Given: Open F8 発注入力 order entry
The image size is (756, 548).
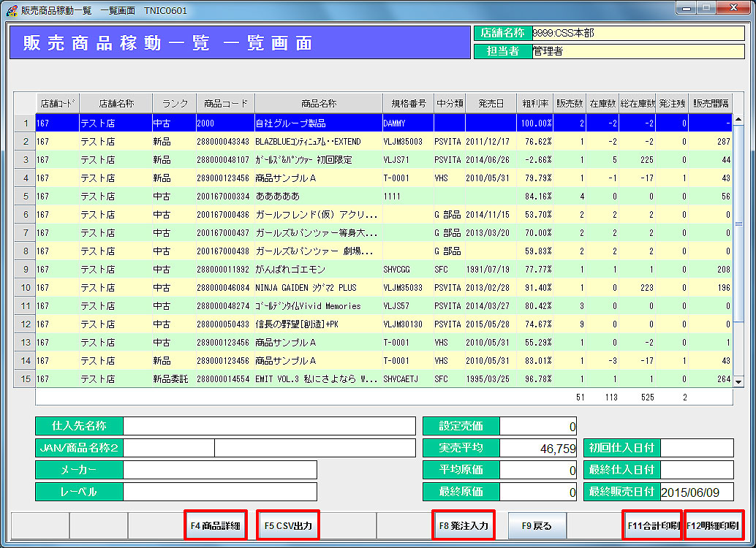Looking at the screenshot, I should [x=464, y=525].
